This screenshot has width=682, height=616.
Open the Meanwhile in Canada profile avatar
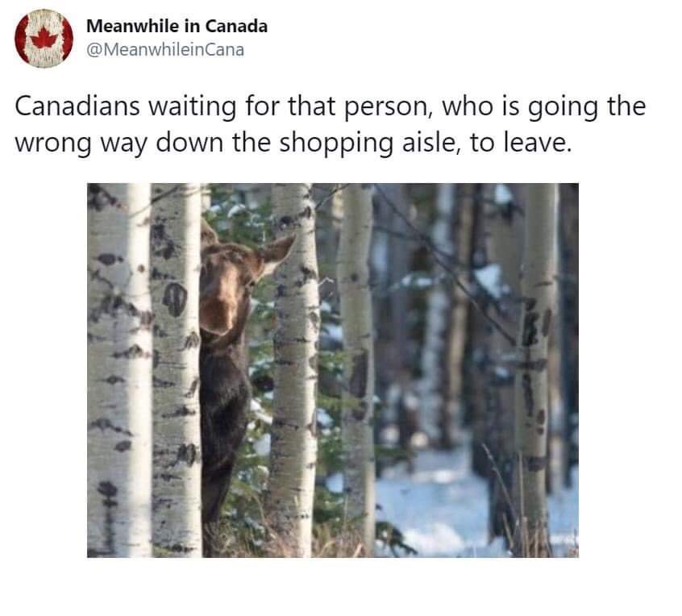pyautogui.click(x=44, y=38)
